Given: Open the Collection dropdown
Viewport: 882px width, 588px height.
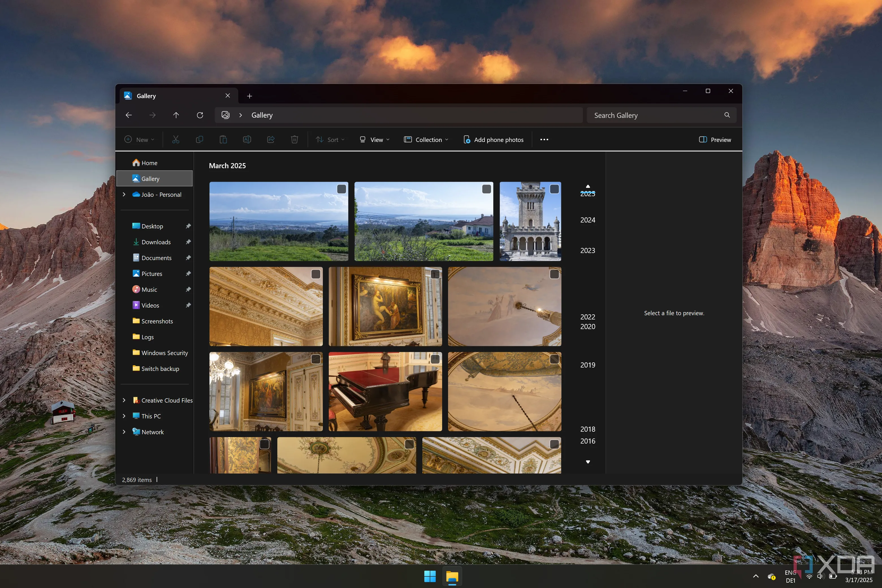Looking at the screenshot, I should click(426, 139).
